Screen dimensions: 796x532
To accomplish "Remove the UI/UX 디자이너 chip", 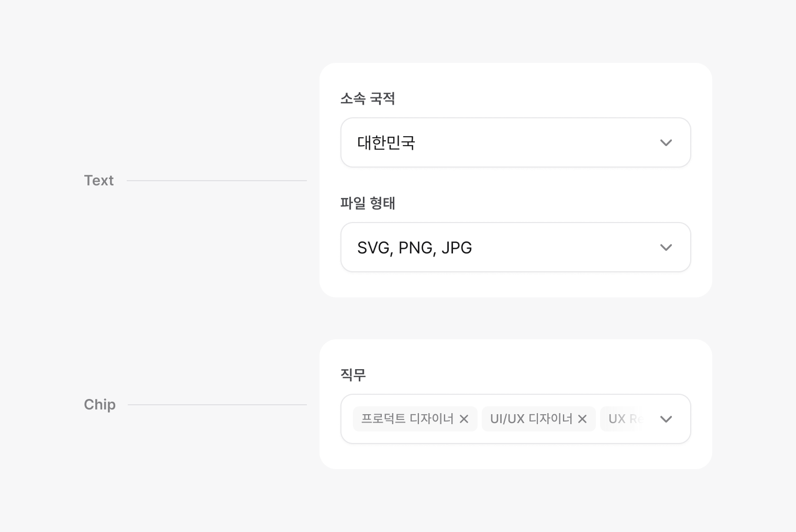I will point(582,419).
